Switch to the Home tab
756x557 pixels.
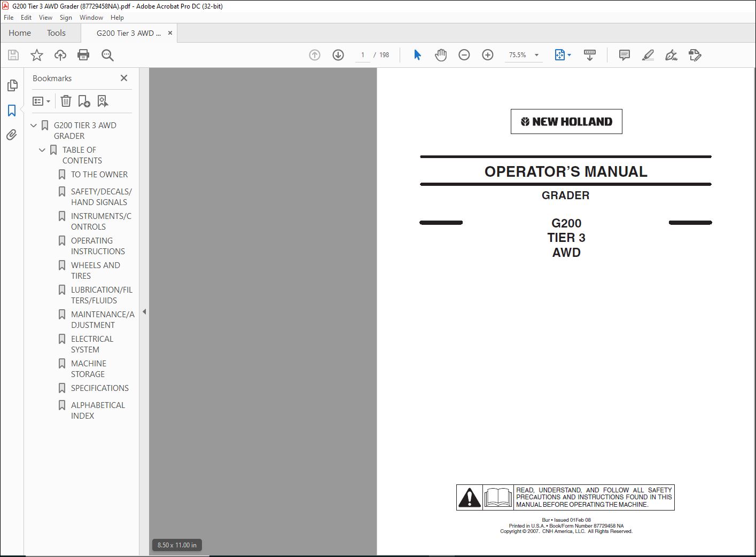coord(20,33)
